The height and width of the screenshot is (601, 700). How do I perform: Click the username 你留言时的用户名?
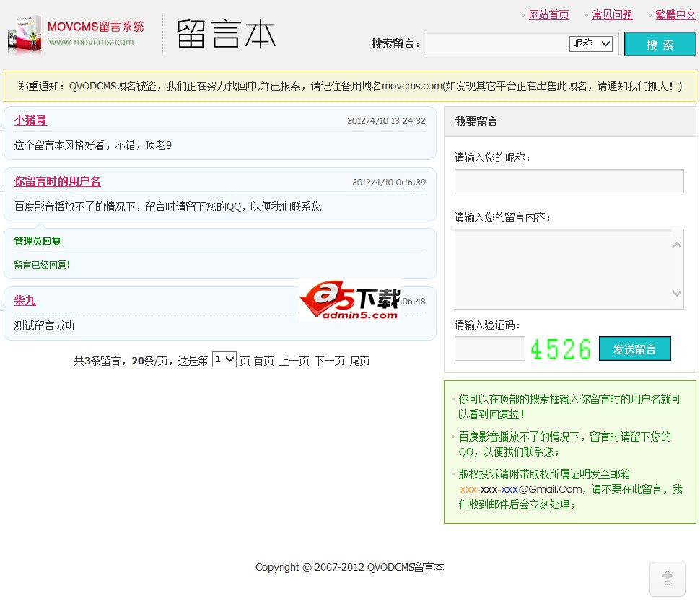point(58,182)
